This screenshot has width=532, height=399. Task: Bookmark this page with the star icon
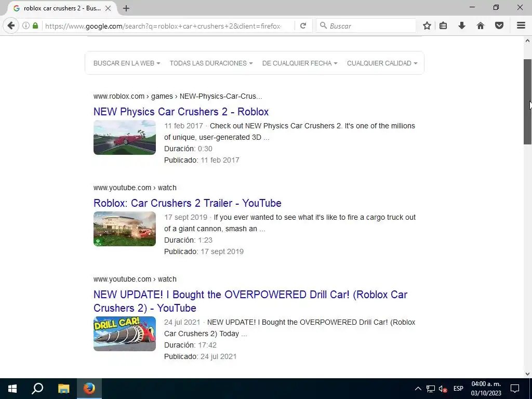pyautogui.click(x=427, y=25)
